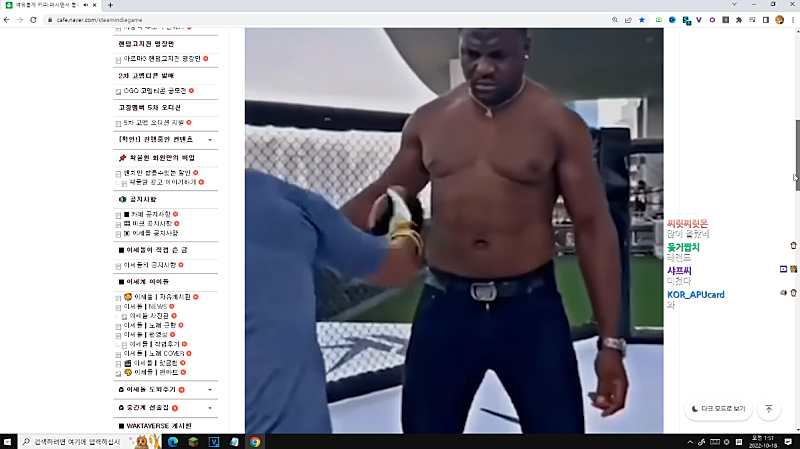The image size is (800, 449).
Task: Click the speaker icon beside 공지사항
Action: [x=122, y=199]
